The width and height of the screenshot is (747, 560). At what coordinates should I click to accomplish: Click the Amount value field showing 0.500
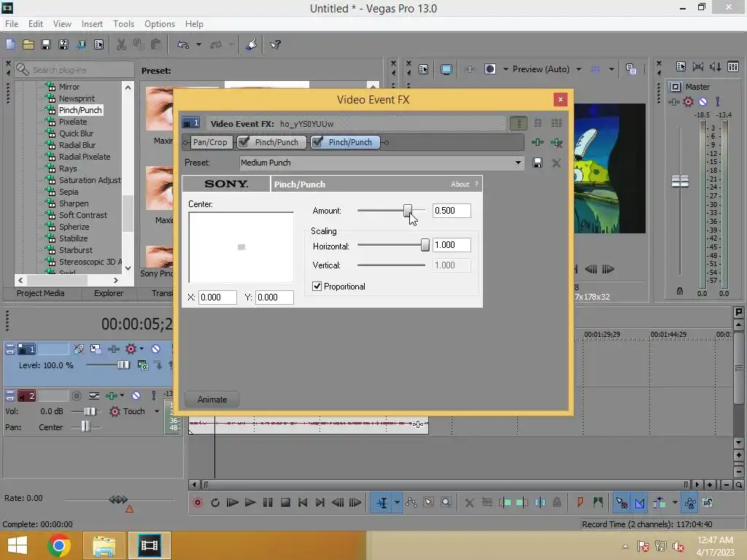pos(452,211)
